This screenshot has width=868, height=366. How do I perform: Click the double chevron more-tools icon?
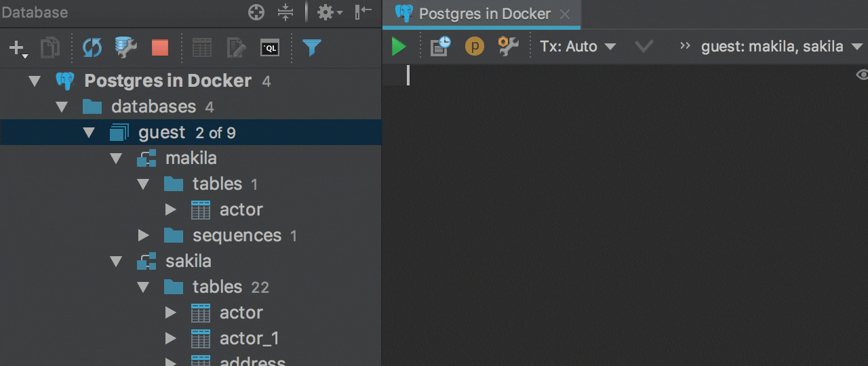point(685,46)
